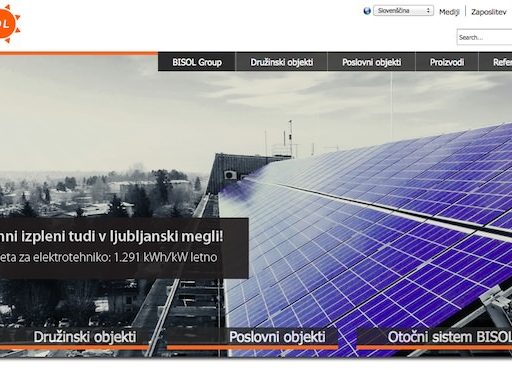Viewport: 512px width, 370px height.
Task: Select Poslovni objekti in navigation bar
Action: point(371,62)
